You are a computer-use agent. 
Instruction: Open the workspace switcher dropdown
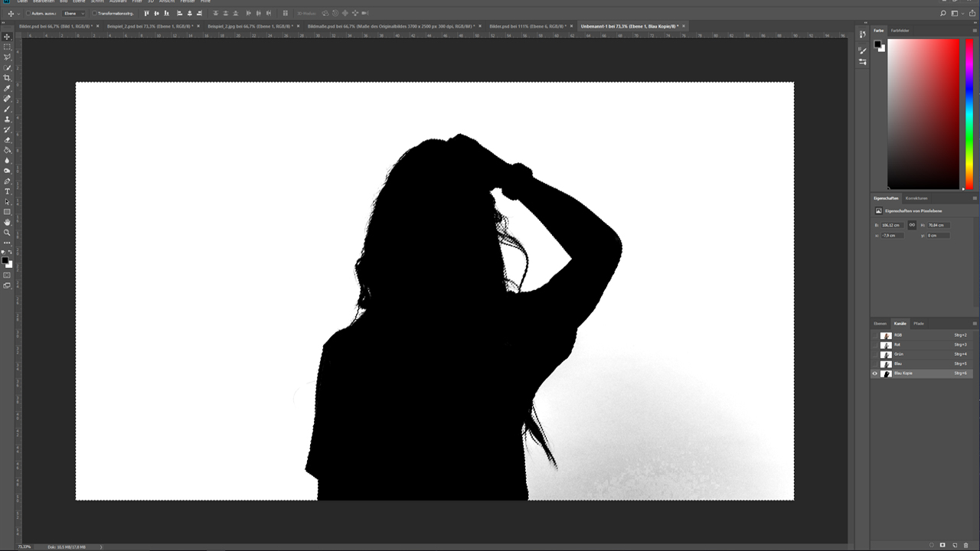(958, 13)
